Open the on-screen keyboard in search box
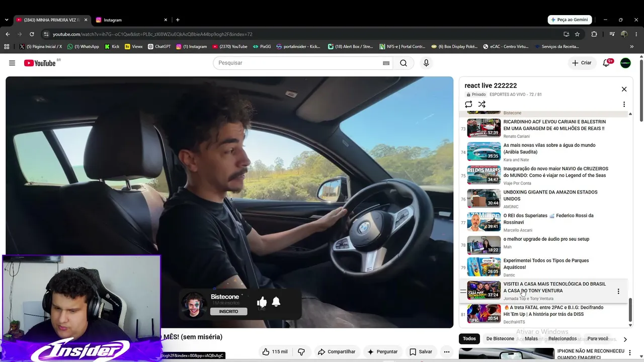The image size is (644, 362). (x=386, y=63)
